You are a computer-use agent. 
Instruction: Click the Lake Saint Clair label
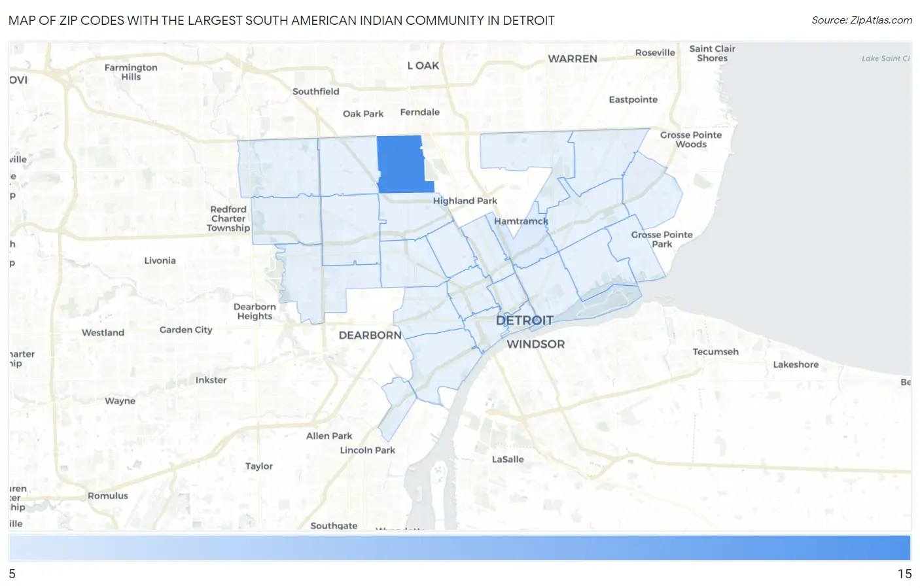[885, 58]
